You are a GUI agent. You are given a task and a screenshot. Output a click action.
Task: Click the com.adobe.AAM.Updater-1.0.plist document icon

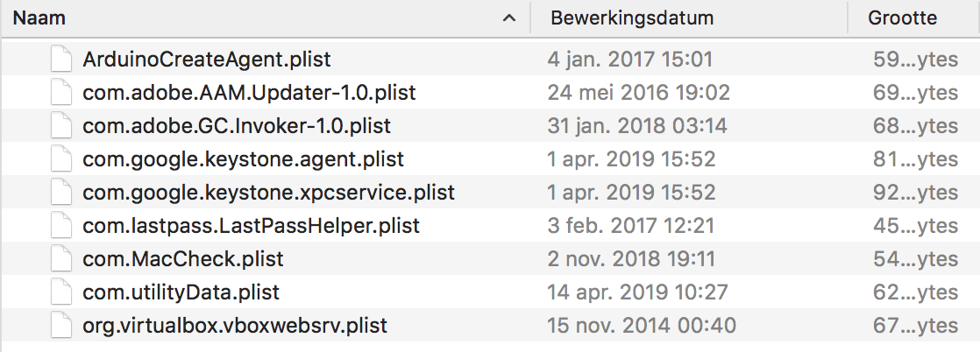pos(60,93)
